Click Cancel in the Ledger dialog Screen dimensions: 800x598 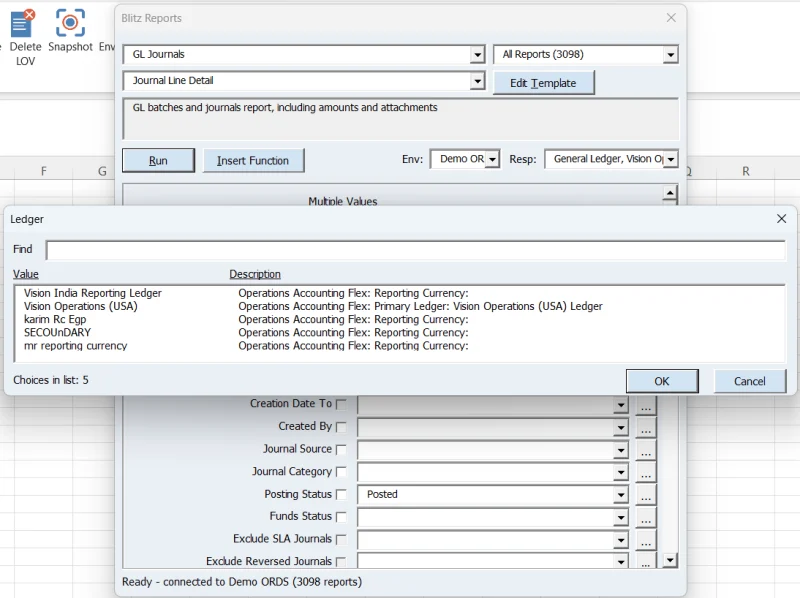tap(749, 381)
